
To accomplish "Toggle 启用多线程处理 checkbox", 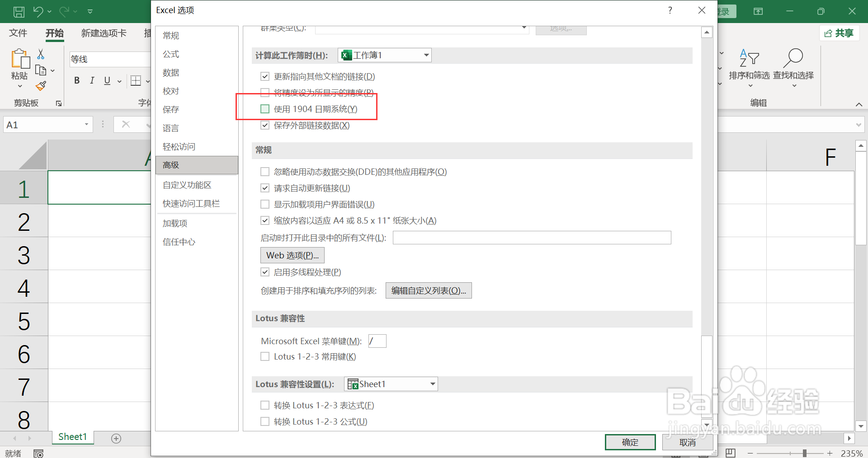I will point(265,272).
